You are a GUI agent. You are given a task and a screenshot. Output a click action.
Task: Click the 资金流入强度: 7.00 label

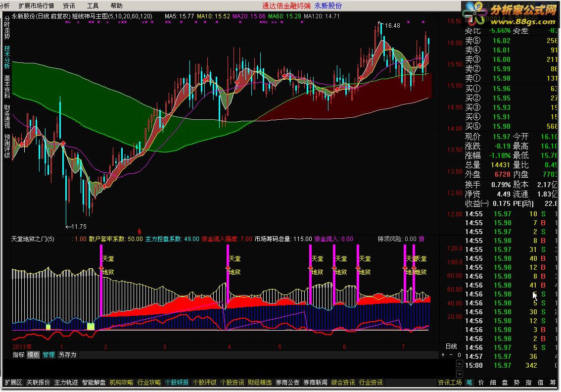[227, 239]
